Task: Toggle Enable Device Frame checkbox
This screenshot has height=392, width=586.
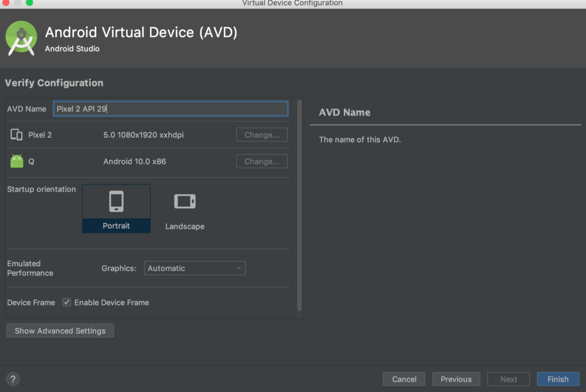Action: 67,302
